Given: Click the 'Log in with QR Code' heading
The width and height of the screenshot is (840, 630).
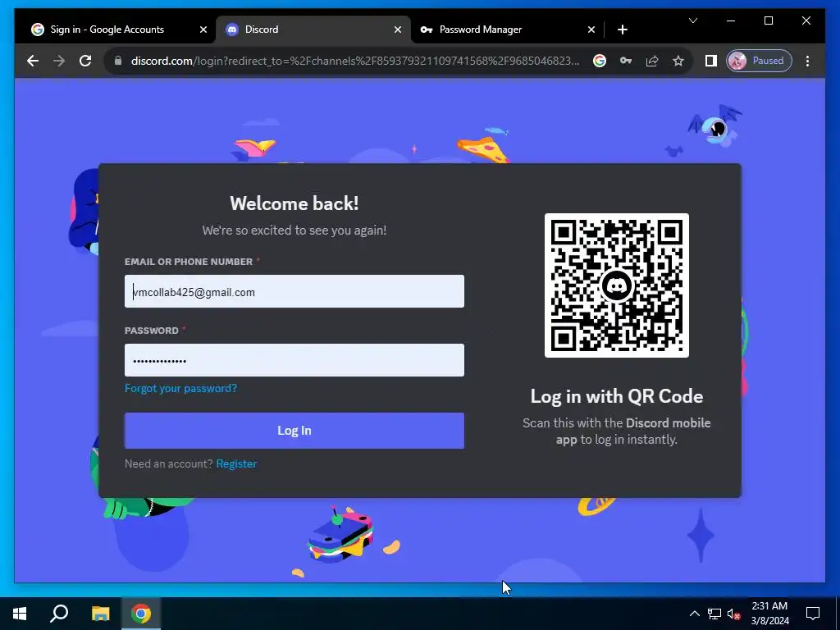Looking at the screenshot, I should point(617,396).
